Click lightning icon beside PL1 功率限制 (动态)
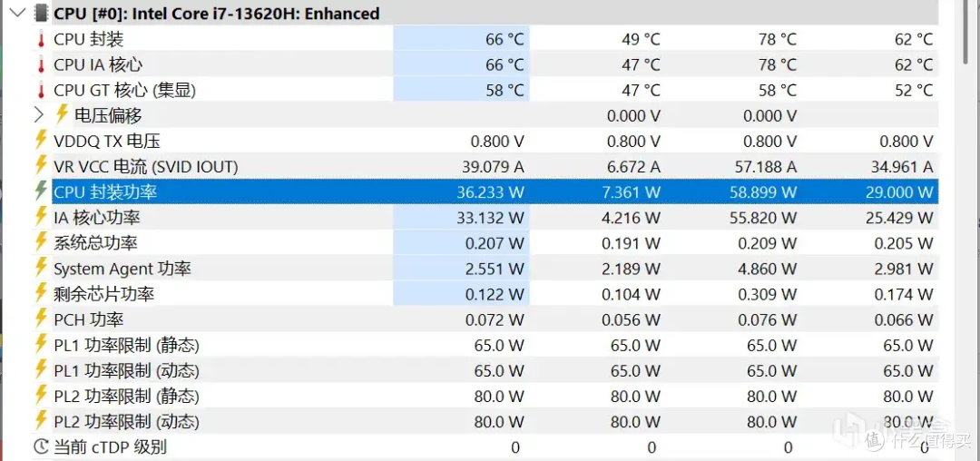 point(41,370)
